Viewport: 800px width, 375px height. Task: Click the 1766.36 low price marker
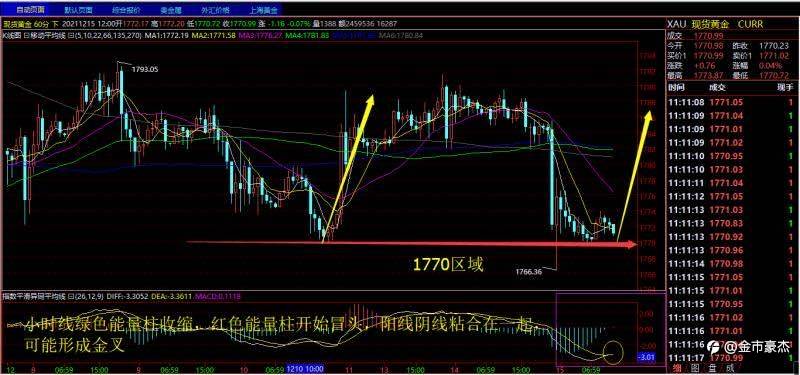click(x=529, y=272)
